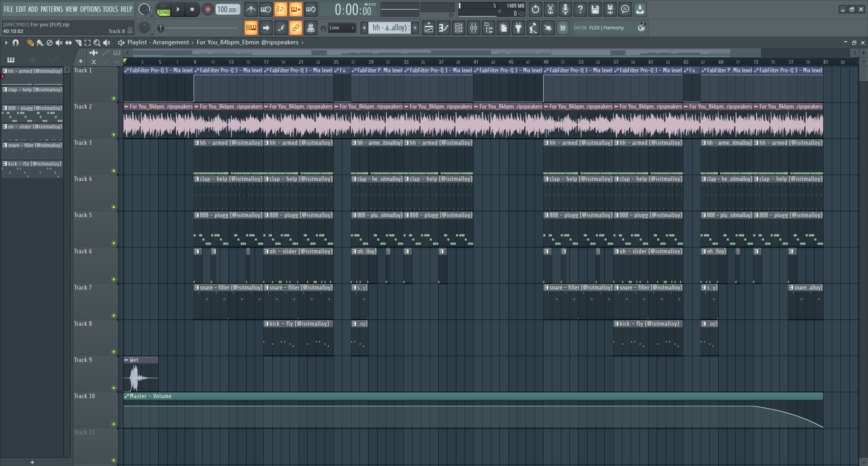Click the song position slider
The image size is (868, 466).
(199, 29)
